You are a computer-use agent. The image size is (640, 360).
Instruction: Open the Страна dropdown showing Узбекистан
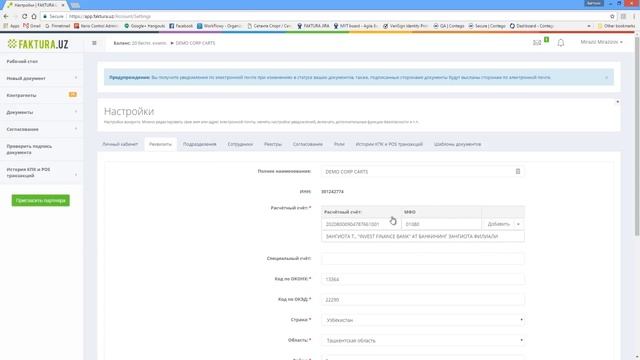tap(422, 320)
